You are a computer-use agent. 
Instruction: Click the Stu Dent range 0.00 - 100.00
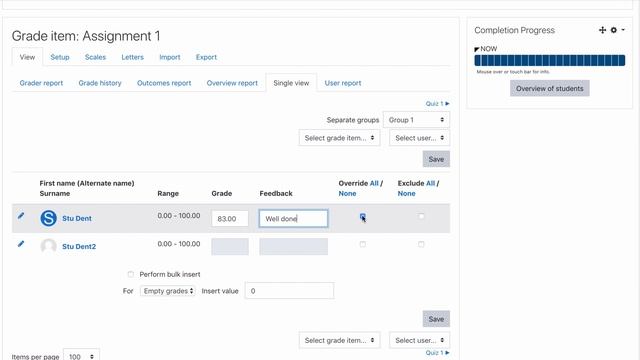click(178, 216)
